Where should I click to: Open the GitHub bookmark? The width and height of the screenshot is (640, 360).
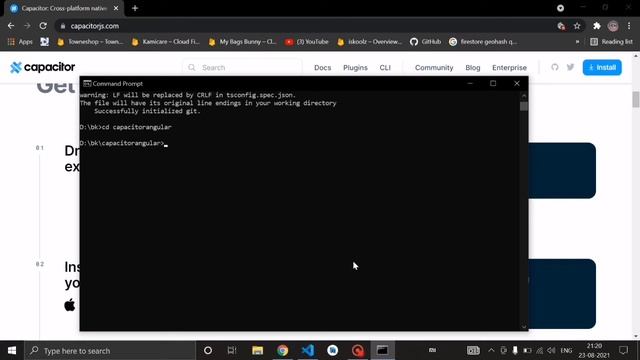pos(426,42)
